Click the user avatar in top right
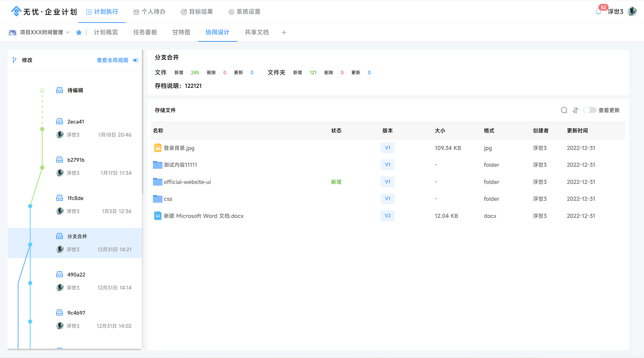Screen dimensions: 644x358 [x=632, y=12]
